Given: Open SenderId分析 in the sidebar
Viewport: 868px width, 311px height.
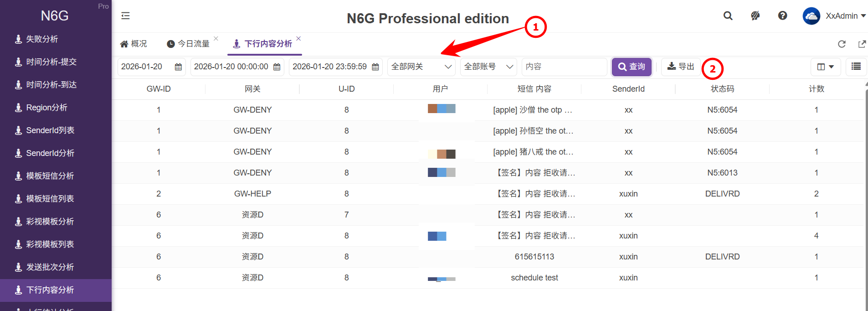Looking at the screenshot, I should pyautogui.click(x=50, y=153).
